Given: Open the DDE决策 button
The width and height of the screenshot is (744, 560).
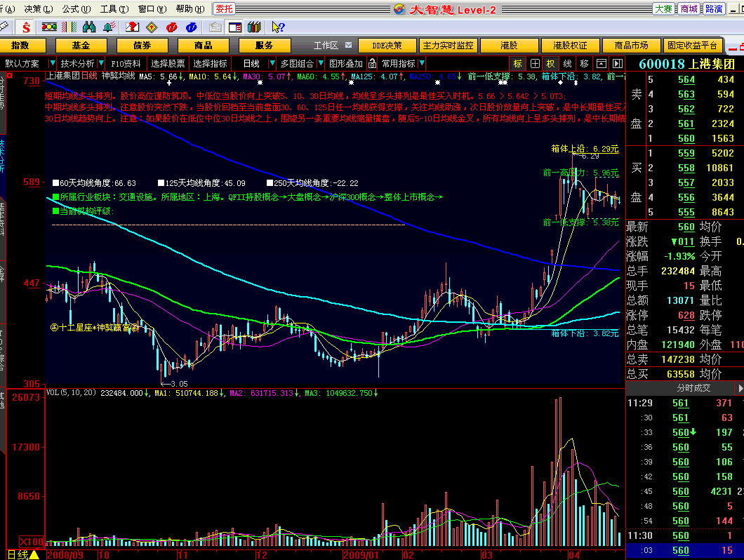Looking at the screenshot, I should click(x=387, y=46).
